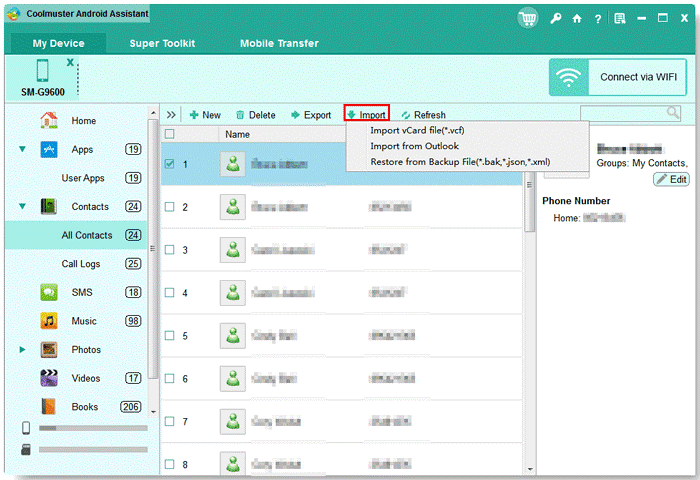Open the key registration icon

coord(556,18)
